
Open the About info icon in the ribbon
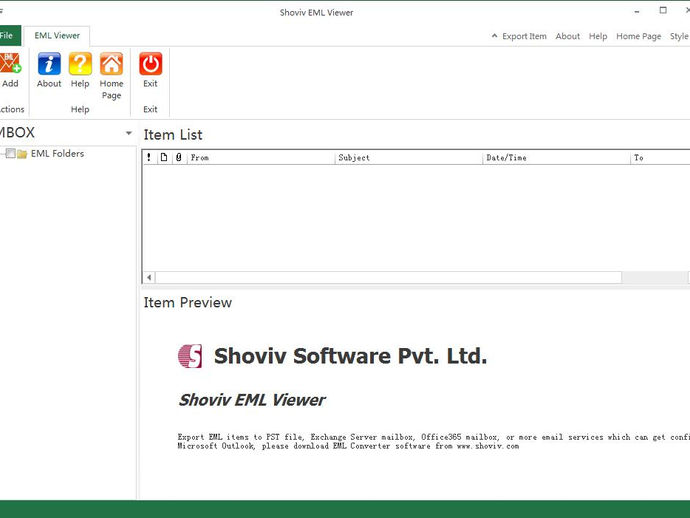tap(49, 63)
